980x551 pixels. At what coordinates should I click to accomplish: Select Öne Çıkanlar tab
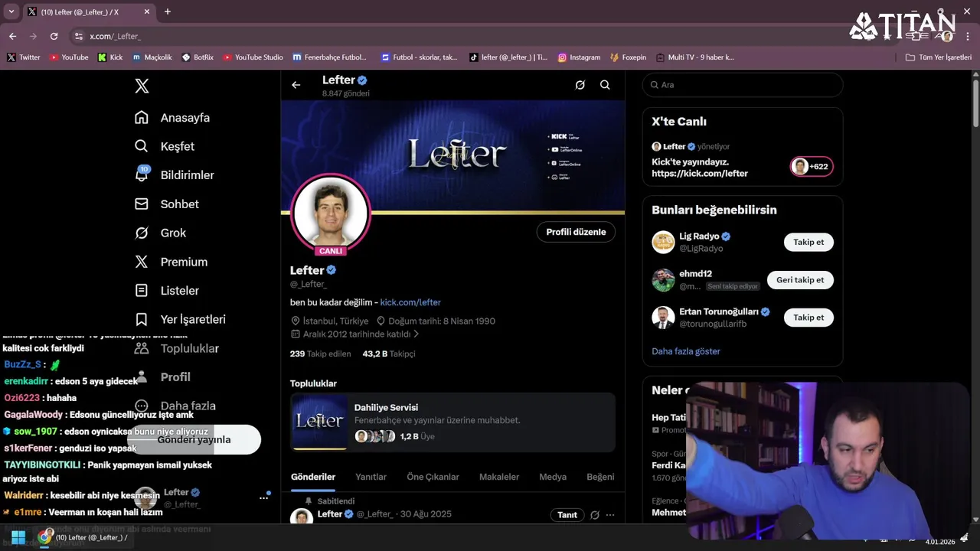coord(433,477)
